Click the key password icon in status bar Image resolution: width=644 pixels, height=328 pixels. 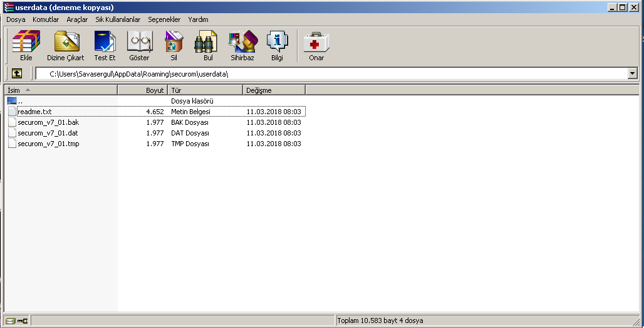pyautogui.click(x=23, y=320)
